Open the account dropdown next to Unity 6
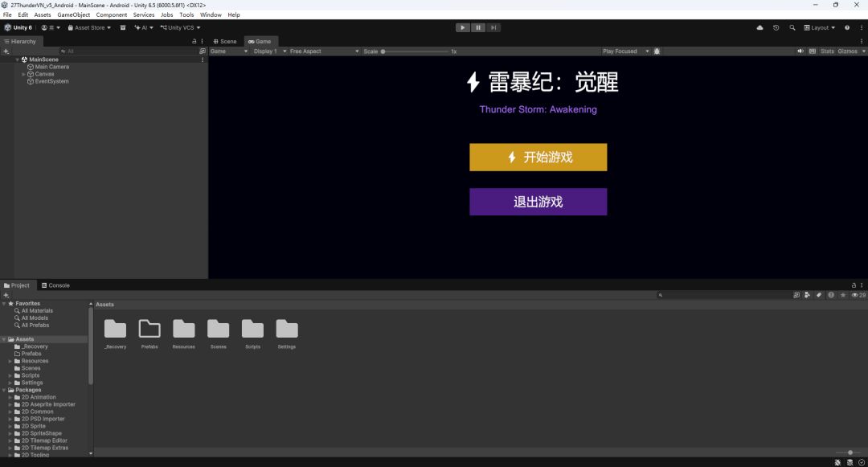The height and width of the screenshot is (467, 868). pos(51,27)
